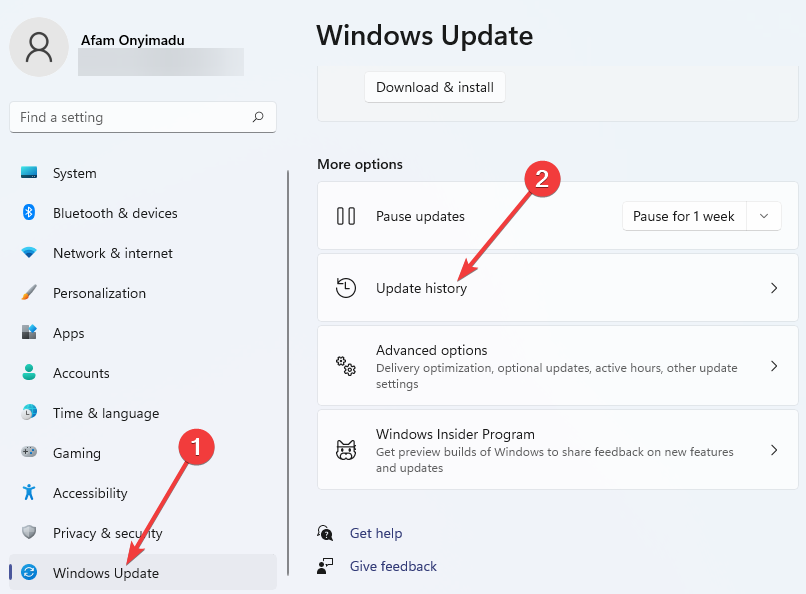The height and width of the screenshot is (594, 806).
Task: Click the Windows Insider Program title
Action: pyautogui.click(x=455, y=434)
